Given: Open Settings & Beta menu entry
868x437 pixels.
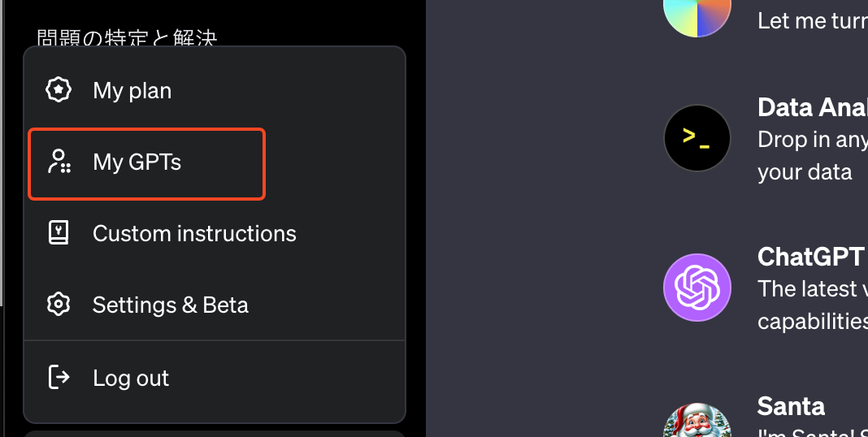Looking at the screenshot, I should coord(215,305).
